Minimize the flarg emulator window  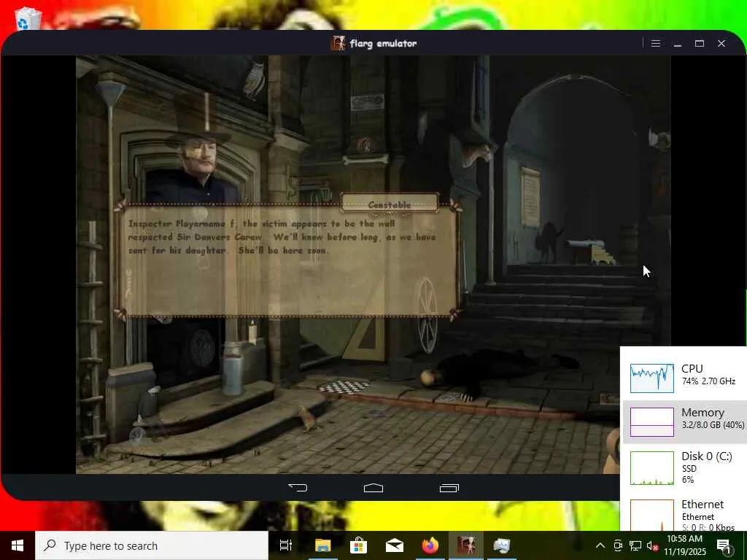pyautogui.click(x=678, y=43)
